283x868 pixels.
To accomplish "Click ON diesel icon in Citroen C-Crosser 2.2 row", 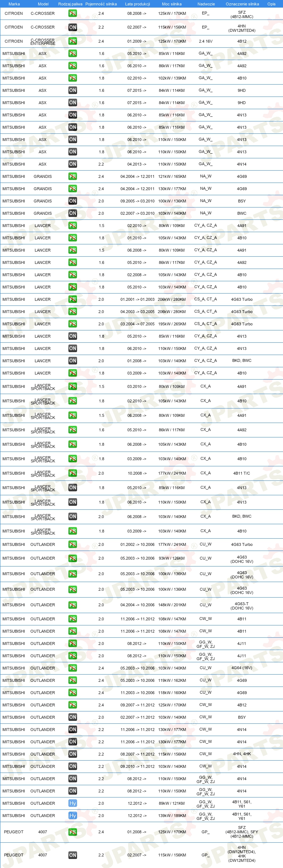I will [72, 27].
